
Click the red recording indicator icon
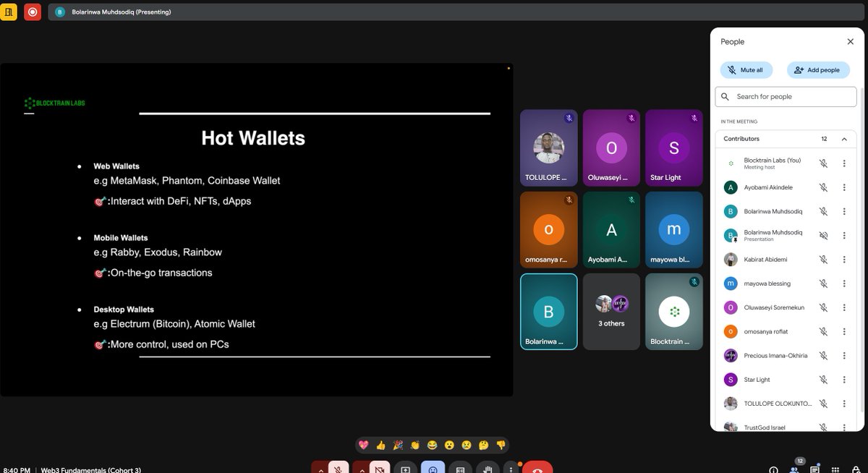(x=32, y=12)
